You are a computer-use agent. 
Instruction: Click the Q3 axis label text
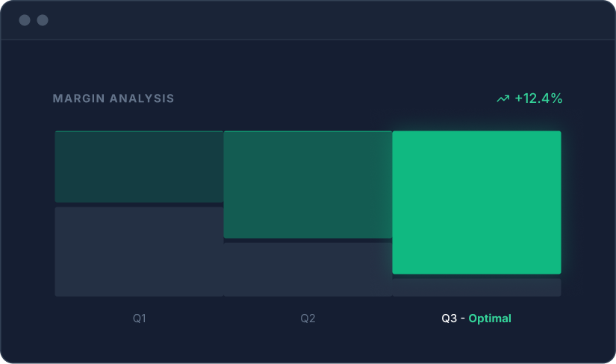click(449, 318)
